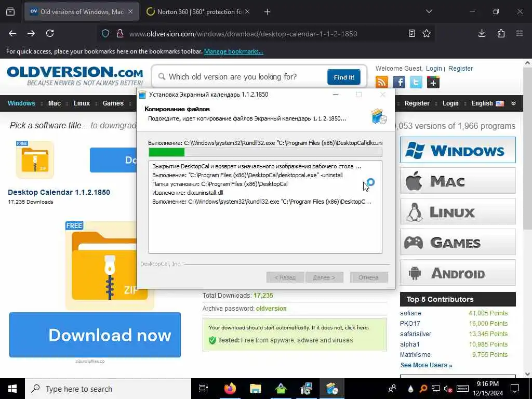Viewport: 532px width, 399px height.
Task: Go forward to next page
Action: click(x=31, y=33)
